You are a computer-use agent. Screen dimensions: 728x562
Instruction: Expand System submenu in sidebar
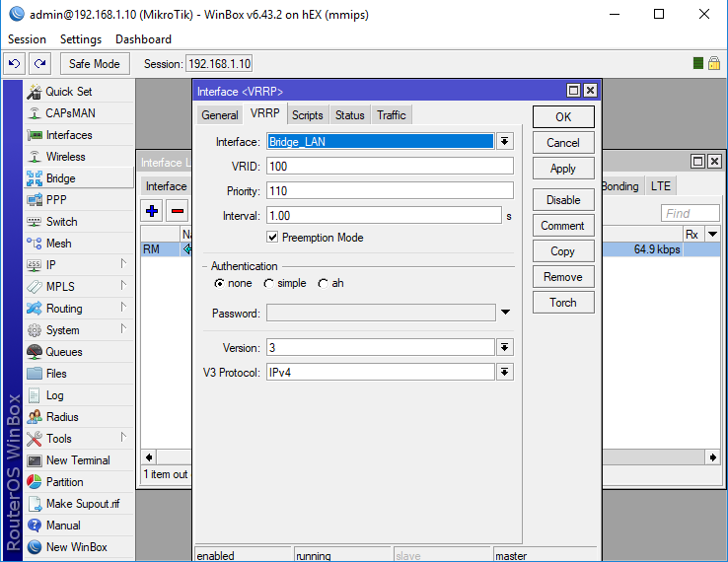(x=123, y=328)
